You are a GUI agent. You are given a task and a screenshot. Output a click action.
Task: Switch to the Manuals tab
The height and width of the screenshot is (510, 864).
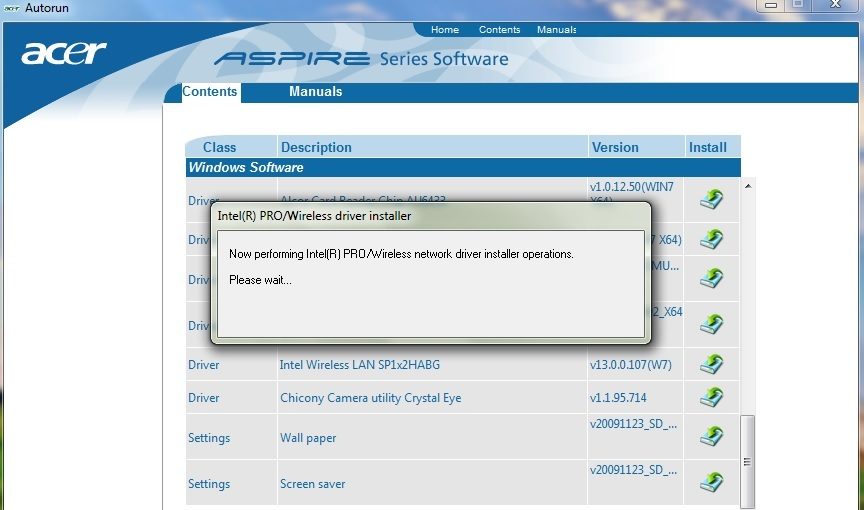316,91
